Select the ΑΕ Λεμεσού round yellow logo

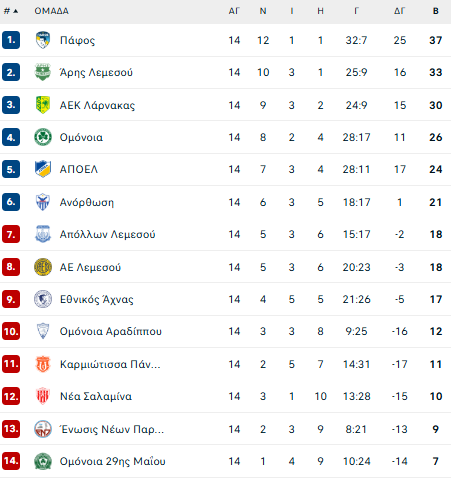pyautogui.click(x=43, y=267)
